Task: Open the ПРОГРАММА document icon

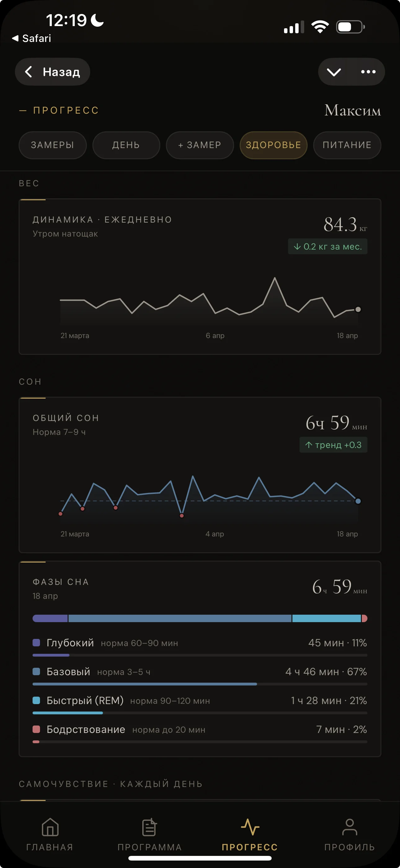Action: click(x=149, y=827)
